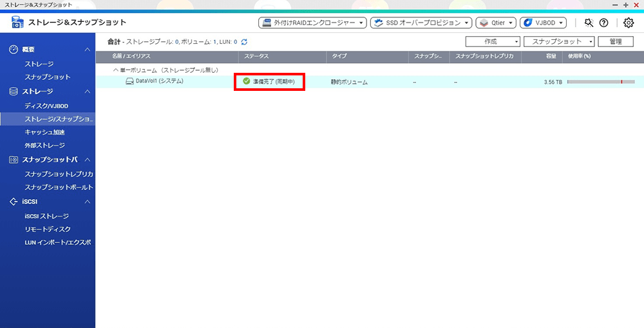The height and width of the screenshot is (328, 644).
Task: Click the DataVol1 disk icon
Action: pyautogui.click(x=130, y=81)
